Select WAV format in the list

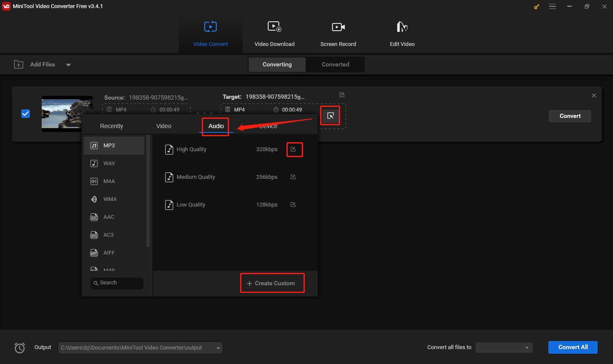point(114,163)
